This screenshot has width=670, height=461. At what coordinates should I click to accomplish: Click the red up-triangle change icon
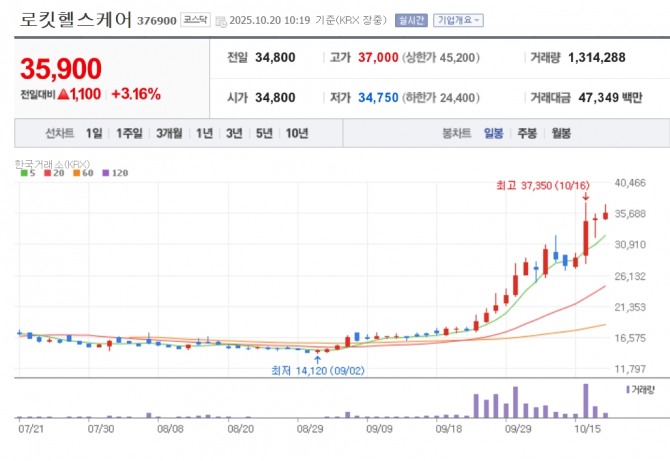63,94
